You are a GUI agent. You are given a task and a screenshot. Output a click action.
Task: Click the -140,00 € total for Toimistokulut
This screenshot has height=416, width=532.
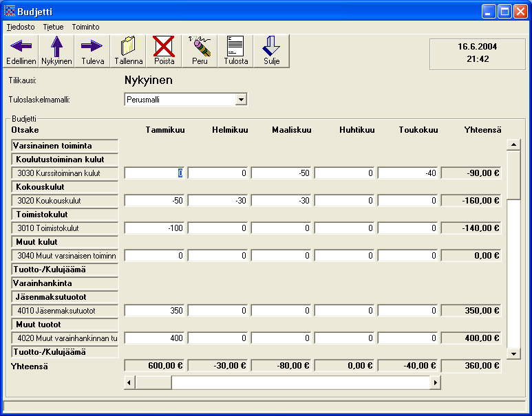[471, 228]
